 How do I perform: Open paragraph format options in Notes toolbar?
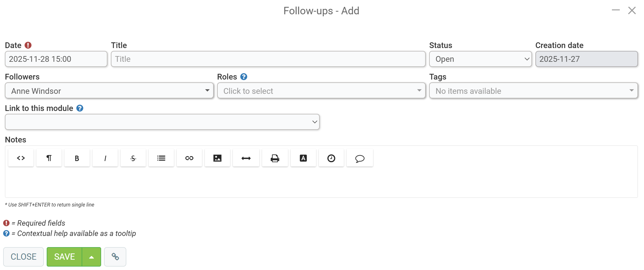tap(49, 158)
